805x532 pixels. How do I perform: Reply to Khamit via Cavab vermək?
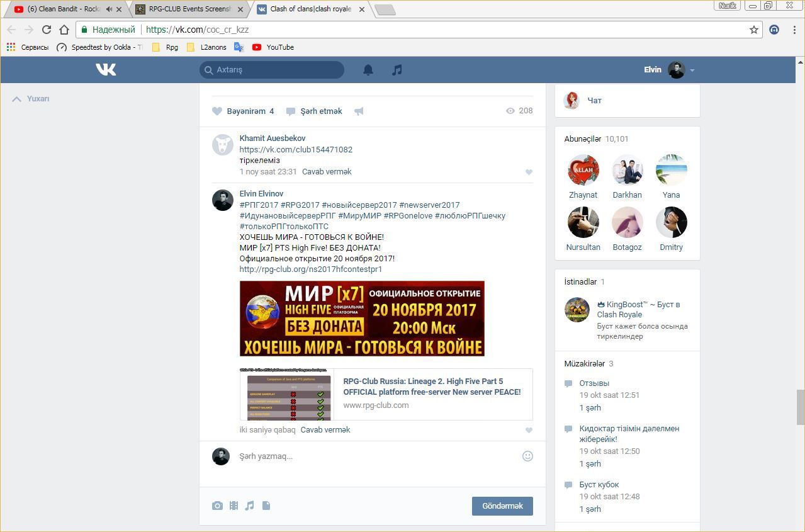pyautogui.click(x=327, y=172)
